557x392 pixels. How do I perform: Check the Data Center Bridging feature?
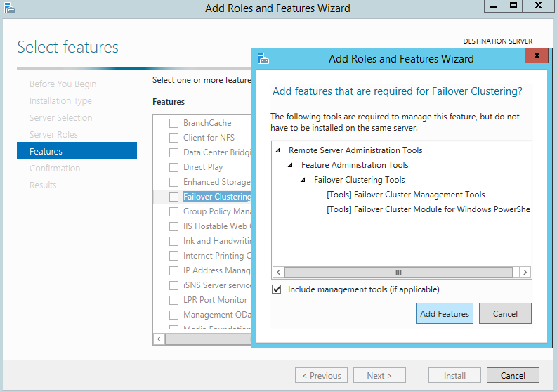click(x=173, y=153)
